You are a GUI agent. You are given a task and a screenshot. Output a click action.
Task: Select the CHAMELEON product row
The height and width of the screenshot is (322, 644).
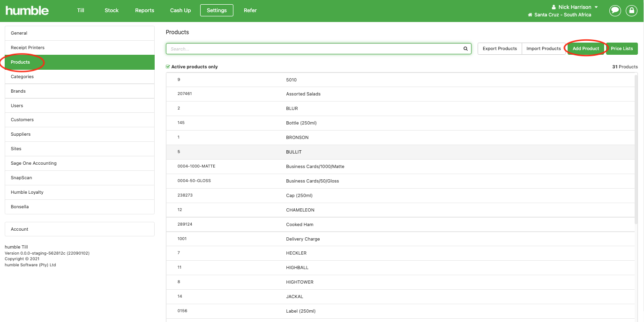click(x=400, y=210)
